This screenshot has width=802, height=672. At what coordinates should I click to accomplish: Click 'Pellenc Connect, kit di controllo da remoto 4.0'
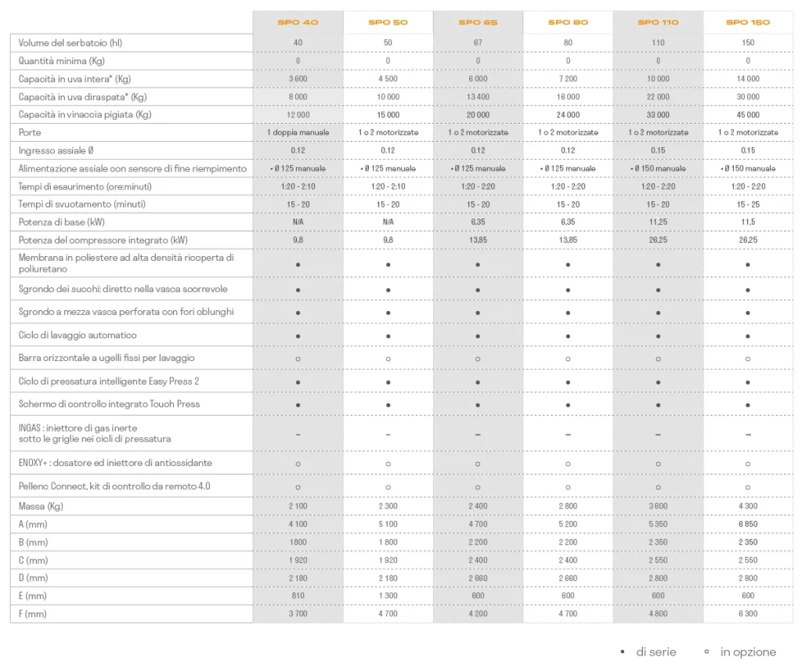[114, 486]
